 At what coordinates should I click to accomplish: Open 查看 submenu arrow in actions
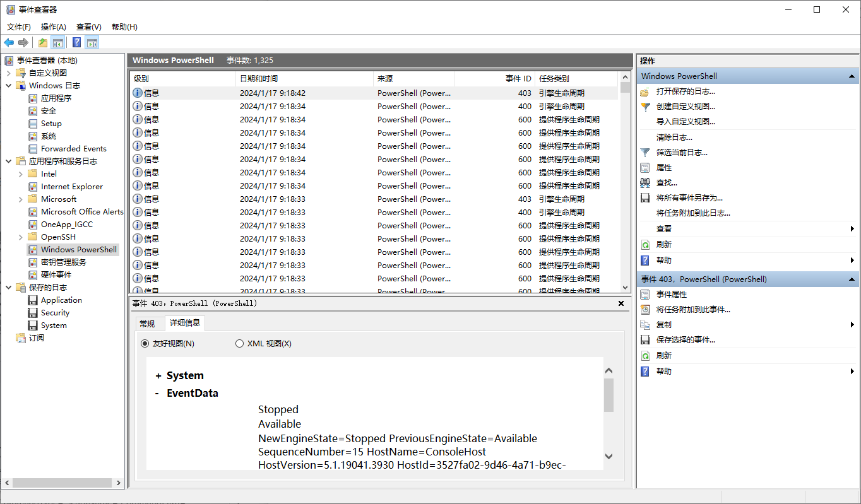click(x=852, y=229)
